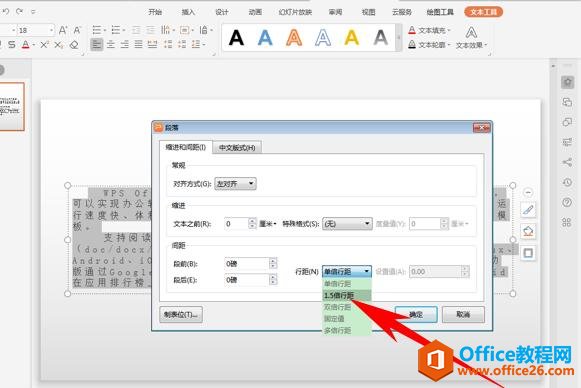The height and width of the screenshot is (388, 581).
Task: Expand the 特殊格式 dropdown
Action: [x=347, y=224]
